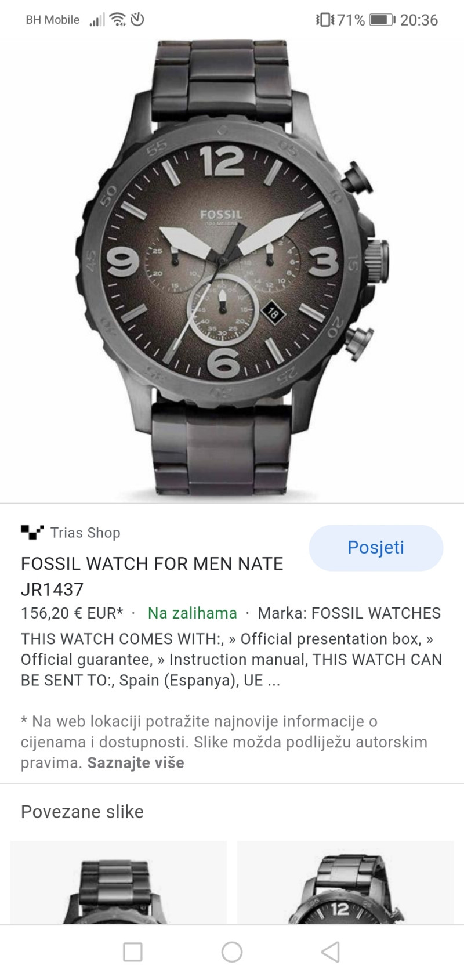
Task: Open the second related watch thumbnail
Action: pos(346,882)
